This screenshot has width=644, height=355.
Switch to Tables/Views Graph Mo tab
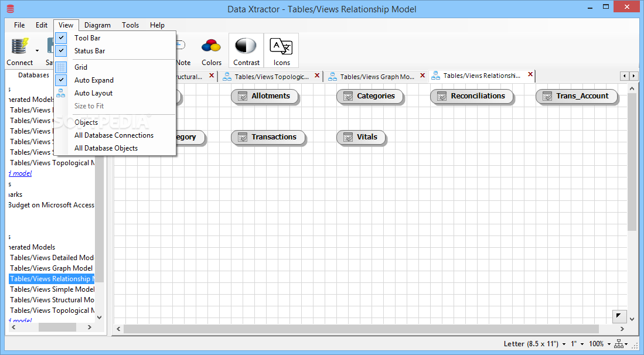[x=377, y=77]
